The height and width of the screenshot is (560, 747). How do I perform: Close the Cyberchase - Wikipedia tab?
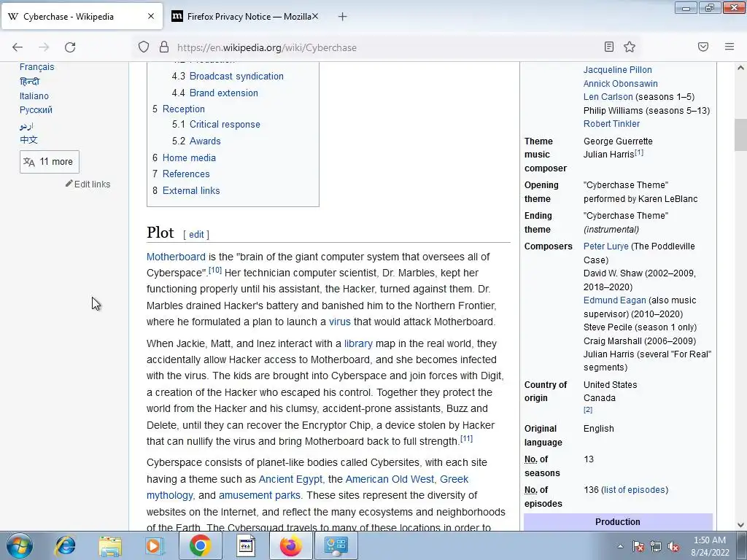[x=151, y=16]
